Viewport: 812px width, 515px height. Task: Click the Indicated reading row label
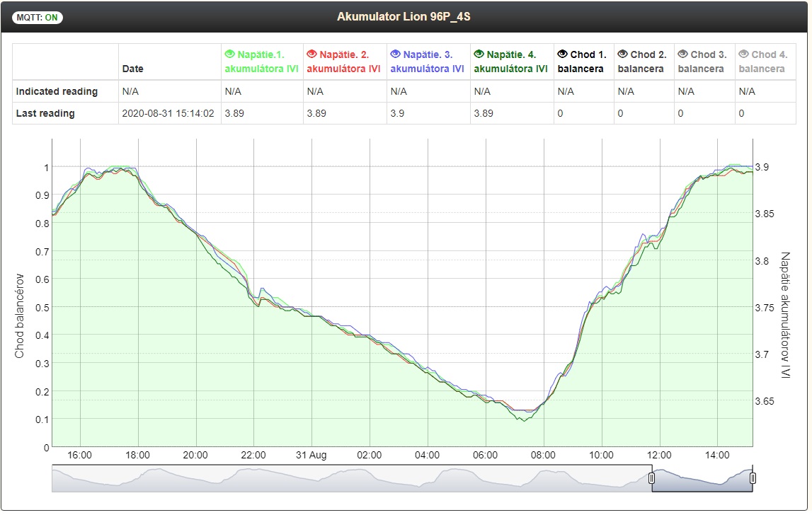57,91
